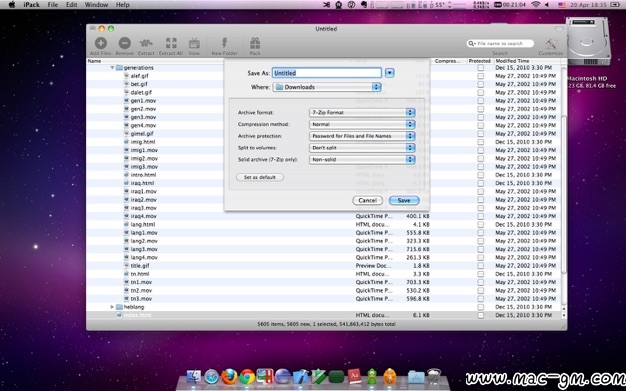This screenshot has width=626, height=391.
Task: Click the Extract All toolbar icon
Action: (x=171, y=43)
